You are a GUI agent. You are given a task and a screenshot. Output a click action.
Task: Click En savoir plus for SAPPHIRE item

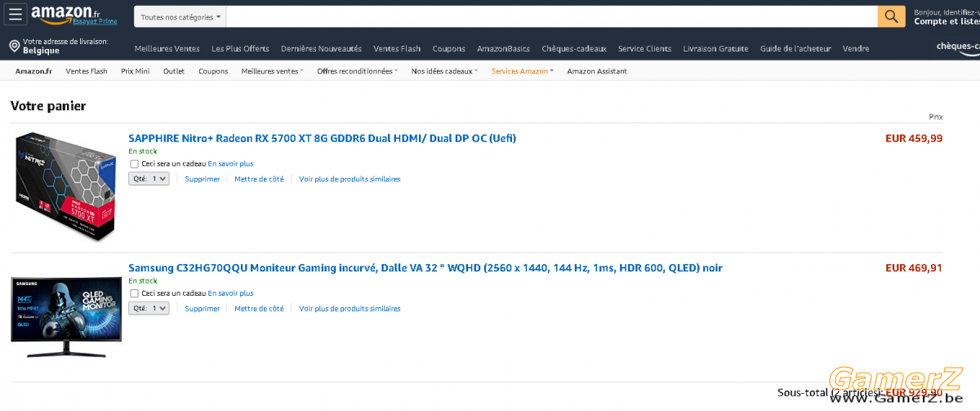pyautogui.click(x=230, y=163)
